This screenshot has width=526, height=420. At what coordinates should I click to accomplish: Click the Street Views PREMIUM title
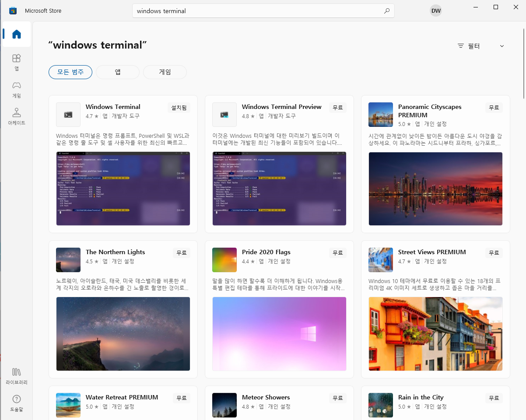point(432,252)
